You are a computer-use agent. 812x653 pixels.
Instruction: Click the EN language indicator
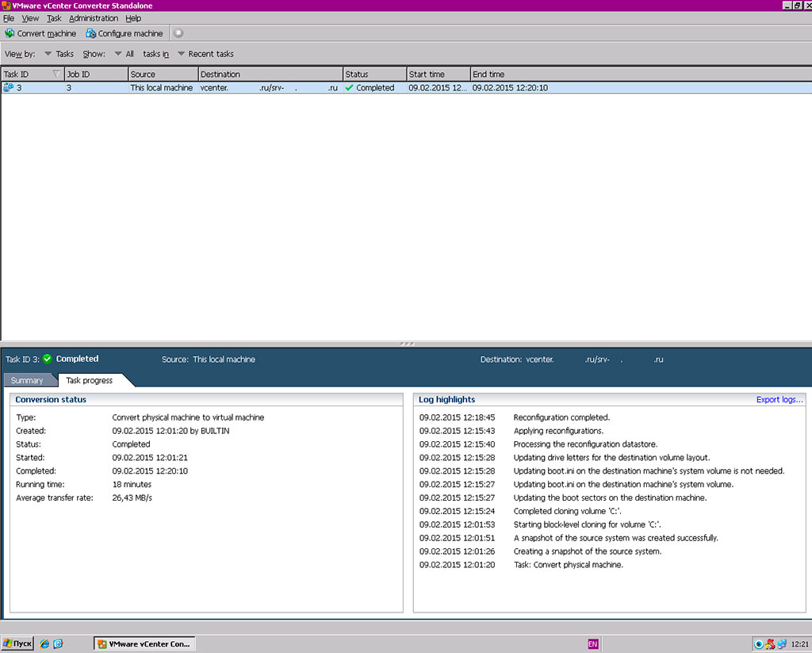point(593,644)
